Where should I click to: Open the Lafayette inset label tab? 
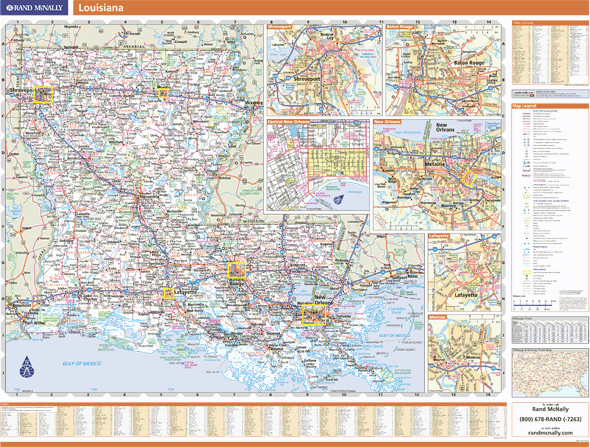coord(439,236)
